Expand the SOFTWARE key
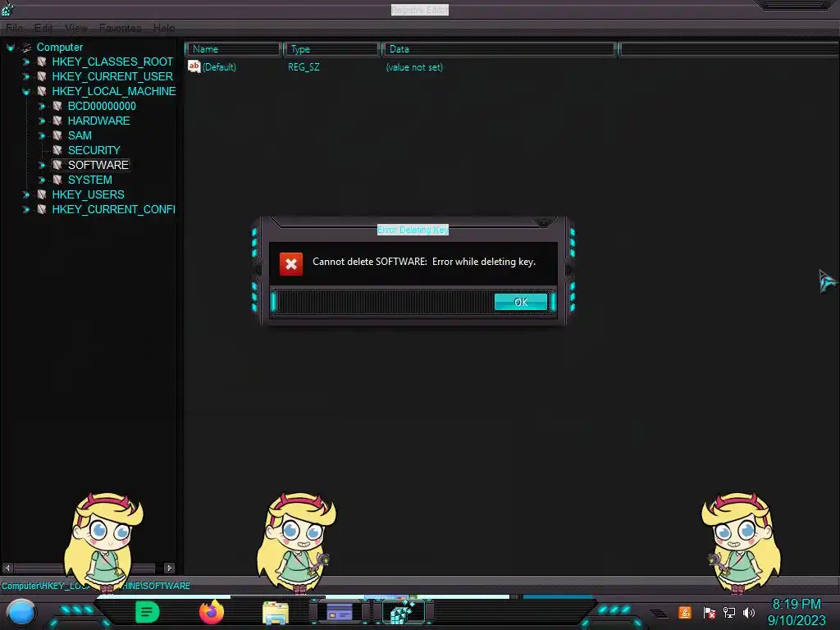The height and width of the screenshot is (630, 840). pos(42,165)
